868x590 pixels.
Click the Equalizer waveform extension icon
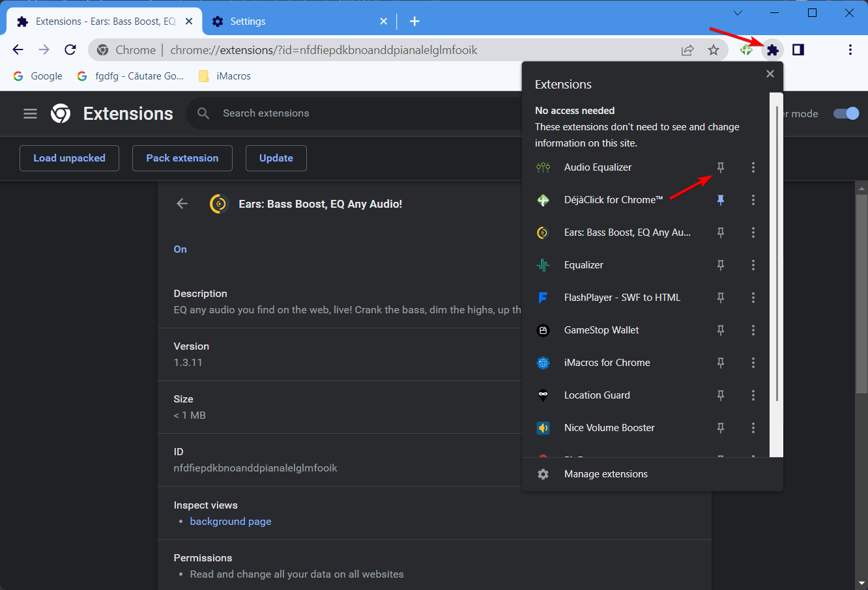click(x=543, y=265)
